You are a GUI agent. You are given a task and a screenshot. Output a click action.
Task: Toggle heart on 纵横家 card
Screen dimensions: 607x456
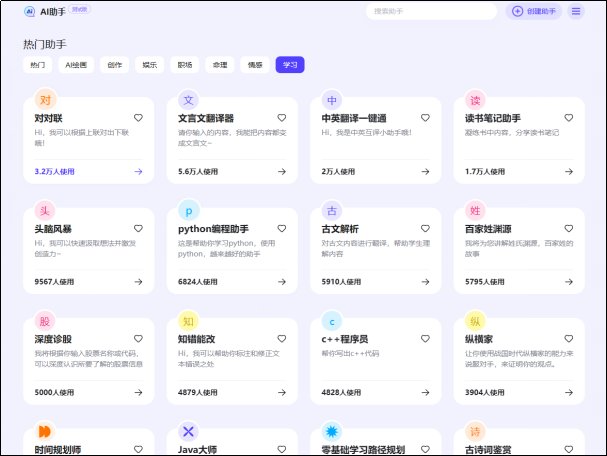click(x=569, y=339)
